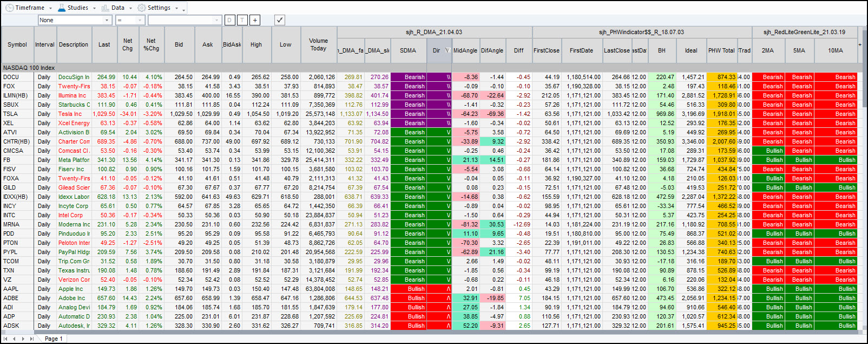Viewport: 868px width, 344px height.
Task: Click the MidAngle column header
Action: (x=465, y=50)
